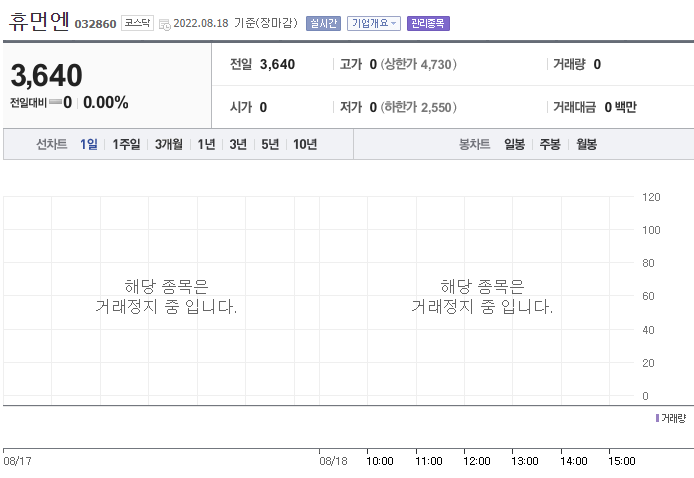Switch to the 월봉 candlestick chart
The height and width of the screenshot is (478, 694).
[x=586, y=144]
